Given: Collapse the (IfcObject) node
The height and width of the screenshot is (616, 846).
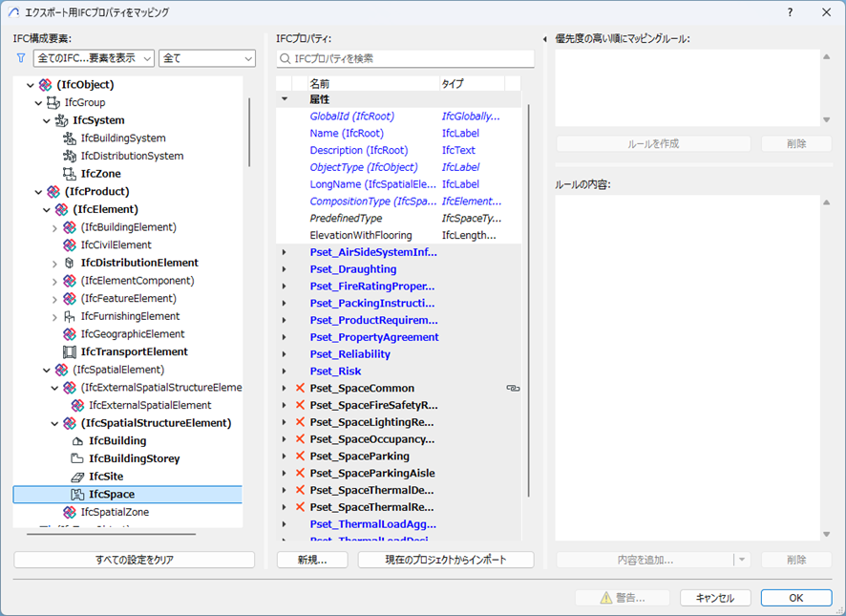Looking at the screenshot, I should (31, 85).
